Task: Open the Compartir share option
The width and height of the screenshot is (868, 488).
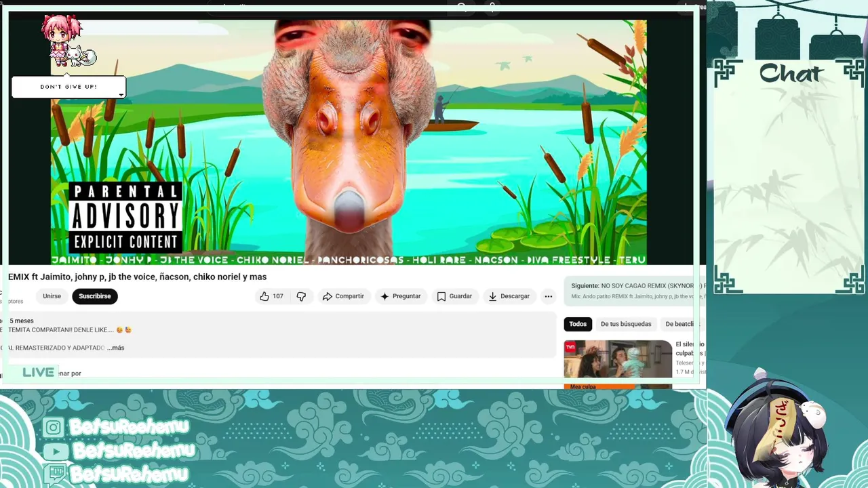Action: [343, 296]
